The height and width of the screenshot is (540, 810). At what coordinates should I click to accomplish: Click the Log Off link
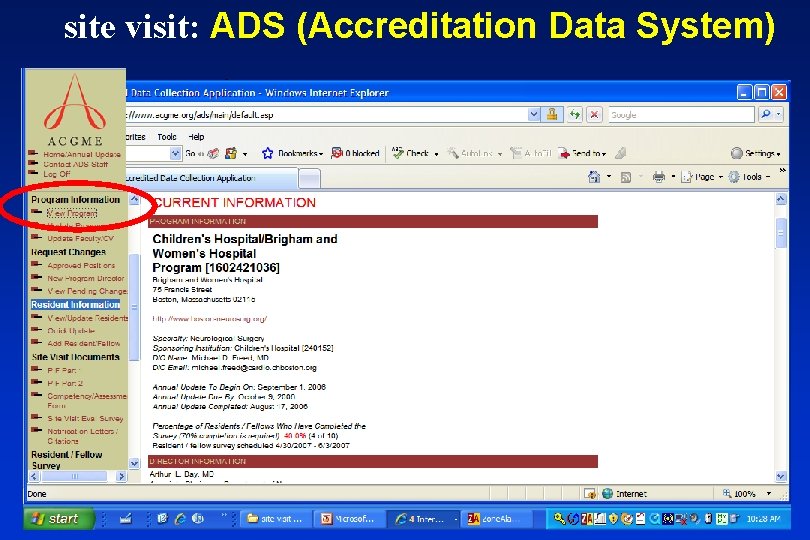[x=56, y=174]
